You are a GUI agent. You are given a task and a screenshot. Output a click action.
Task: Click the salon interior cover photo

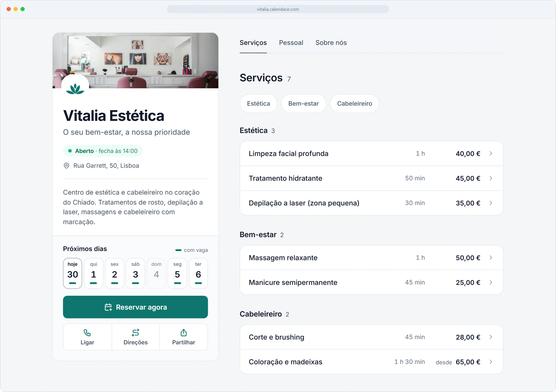[136, 60]
